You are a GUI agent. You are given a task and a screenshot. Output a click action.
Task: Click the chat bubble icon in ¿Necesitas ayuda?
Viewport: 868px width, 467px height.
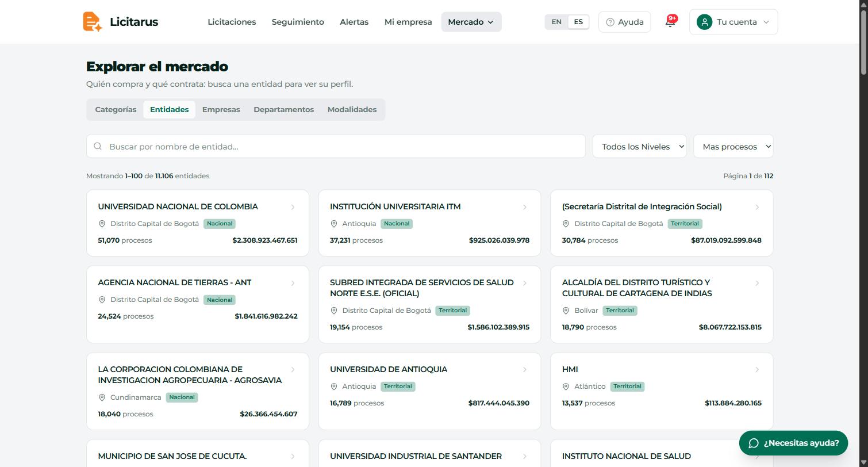pyautogui.click(x=752, y=443)
